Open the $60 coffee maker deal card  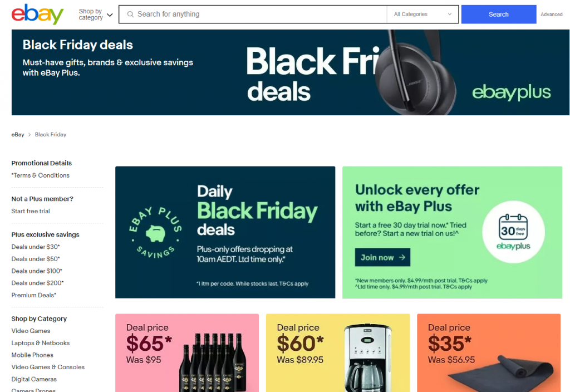coord(338,352)
